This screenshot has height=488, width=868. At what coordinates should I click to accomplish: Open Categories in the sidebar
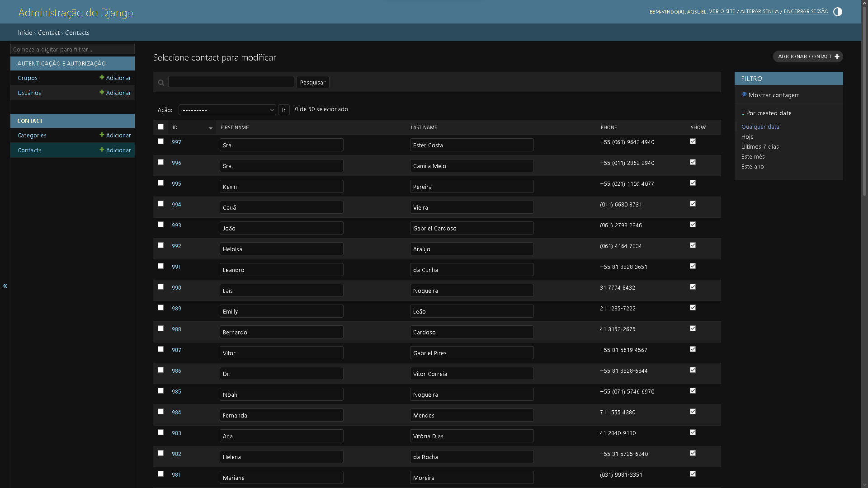[32, 136]
